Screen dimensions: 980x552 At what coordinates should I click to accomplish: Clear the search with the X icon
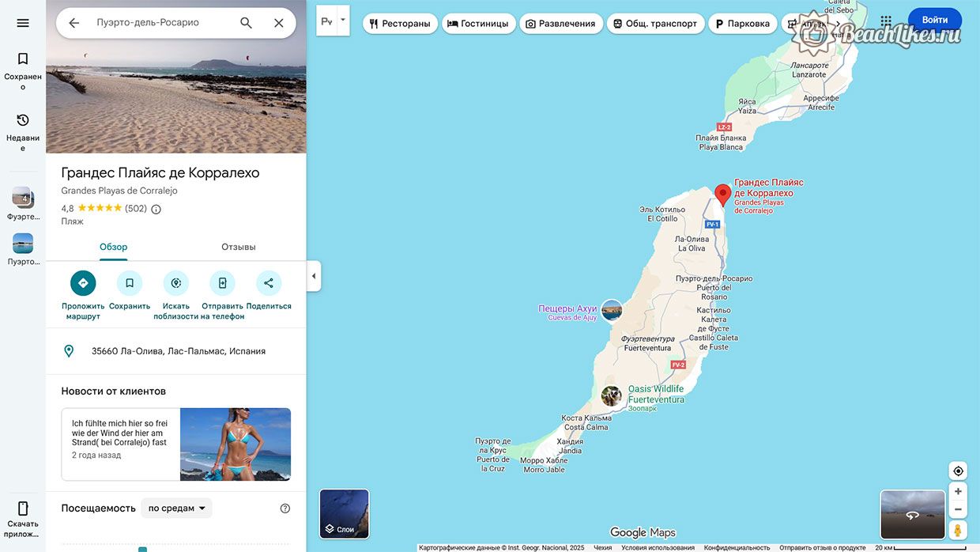point(278,23)
